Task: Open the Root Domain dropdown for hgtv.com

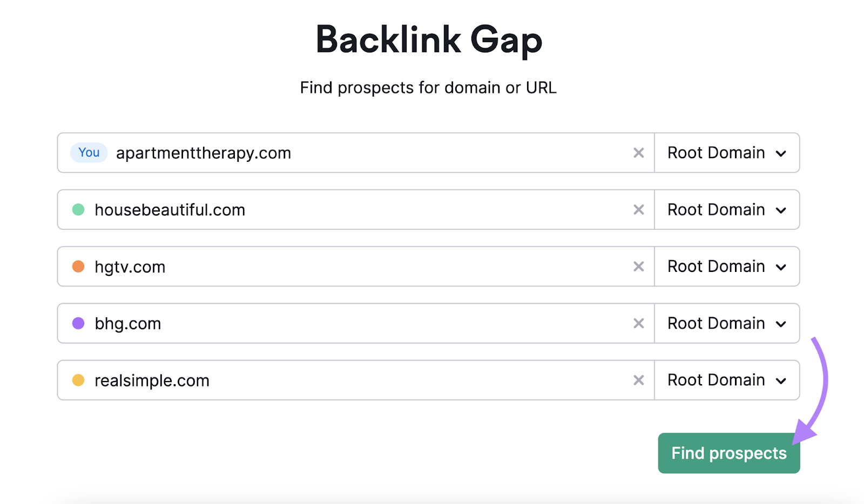Action: [x=727, y=267]
